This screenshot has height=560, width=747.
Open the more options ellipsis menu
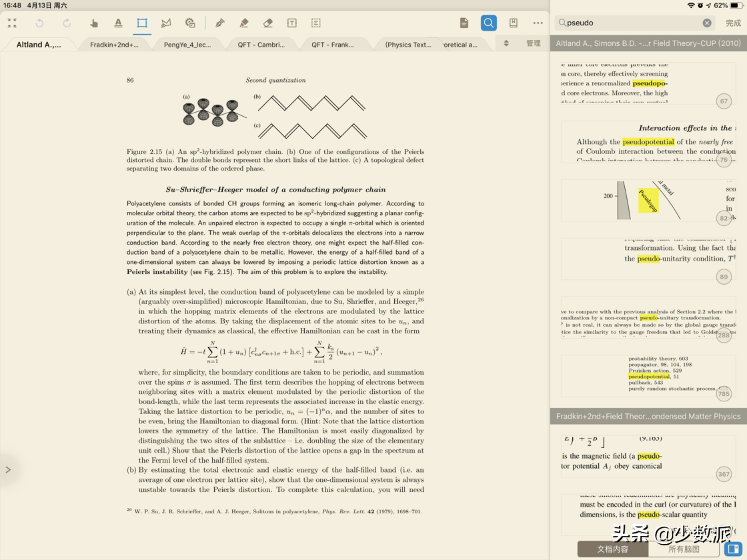(538, 23)
